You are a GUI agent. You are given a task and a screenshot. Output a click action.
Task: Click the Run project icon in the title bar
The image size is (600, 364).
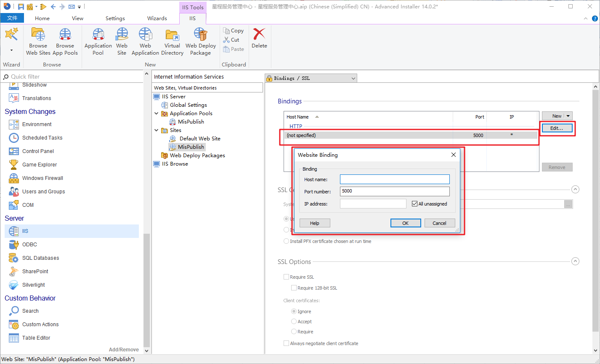43,6
